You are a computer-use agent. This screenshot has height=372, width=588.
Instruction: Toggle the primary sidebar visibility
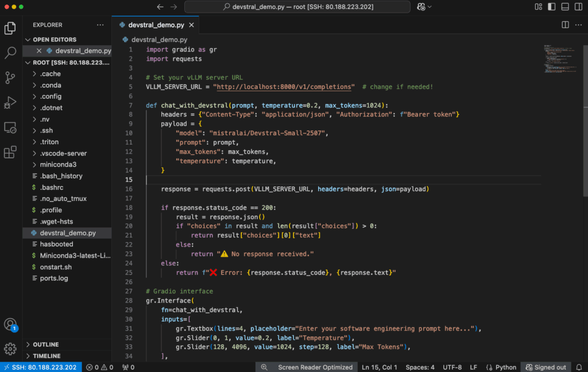tap(552, 7)
